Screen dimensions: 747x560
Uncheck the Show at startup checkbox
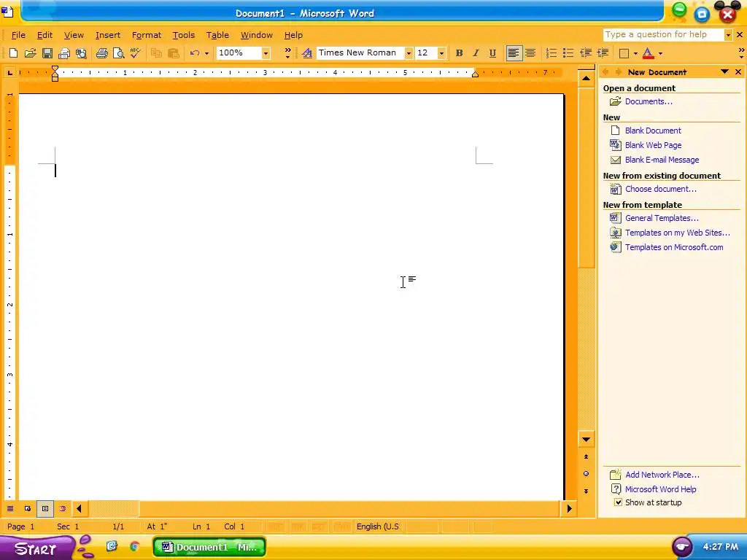(618, 502)
